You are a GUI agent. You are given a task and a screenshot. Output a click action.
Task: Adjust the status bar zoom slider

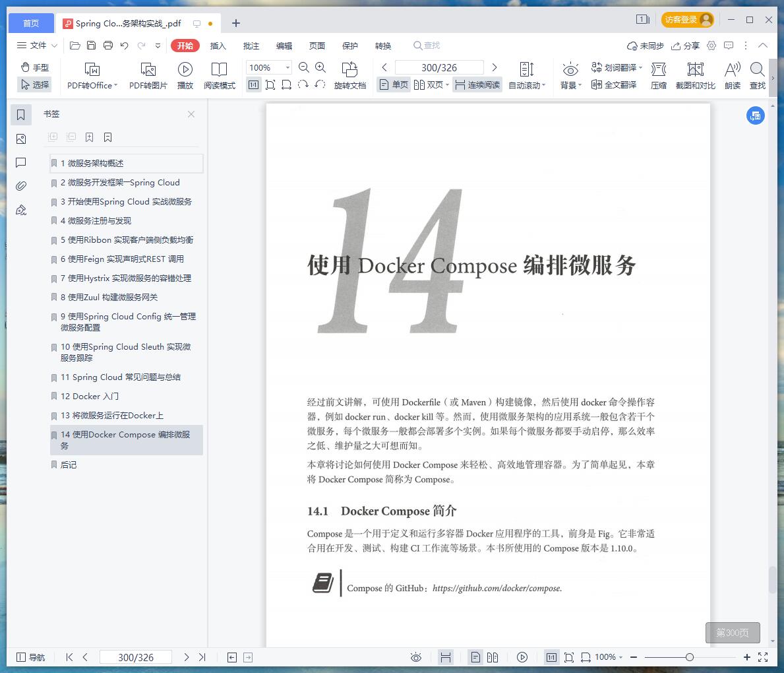pyautogui.click(x=690, y=657)
